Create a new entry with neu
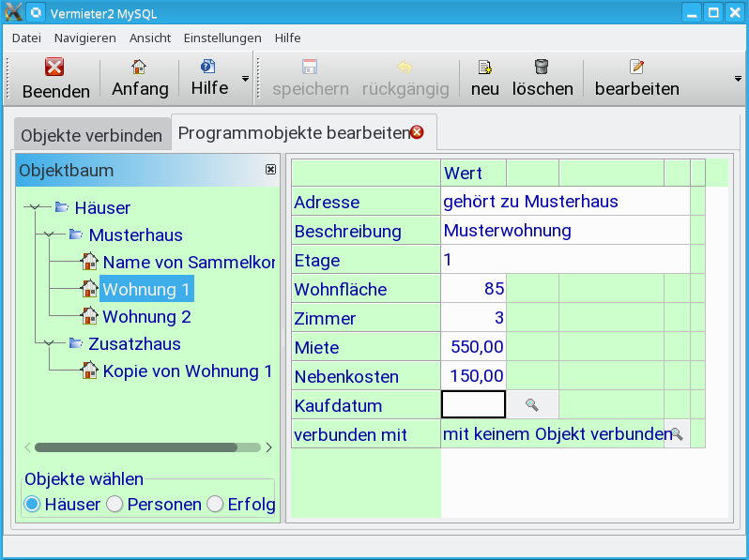 (x=484, y=67)
